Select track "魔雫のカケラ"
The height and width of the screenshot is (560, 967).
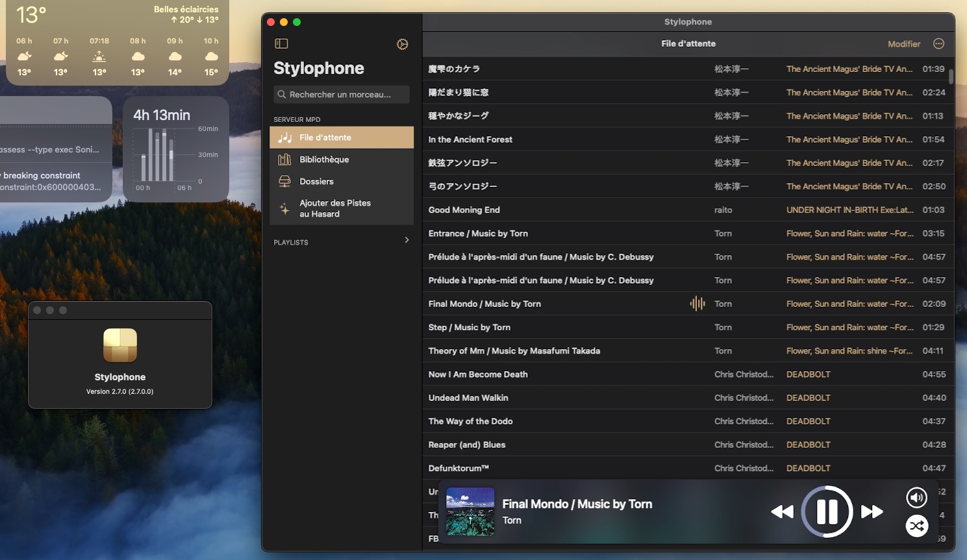point(688,69)
